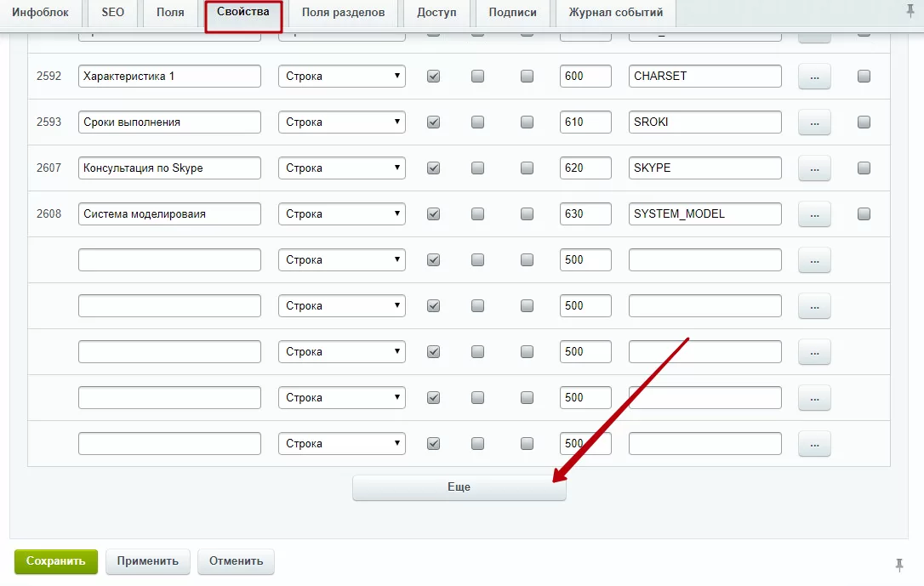Open the ellipsis settings button for CHARSET
Viewport: 924px width, 586px height.
click(x=814, y=77)
